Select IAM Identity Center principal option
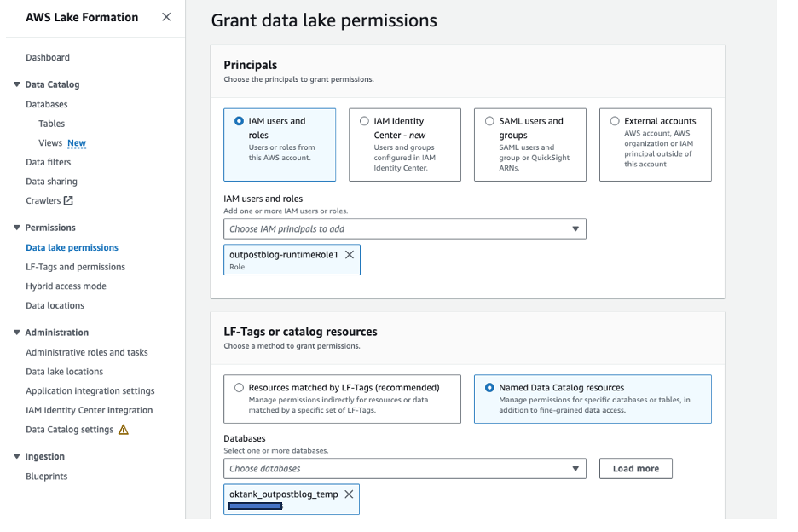 point(365,122)
